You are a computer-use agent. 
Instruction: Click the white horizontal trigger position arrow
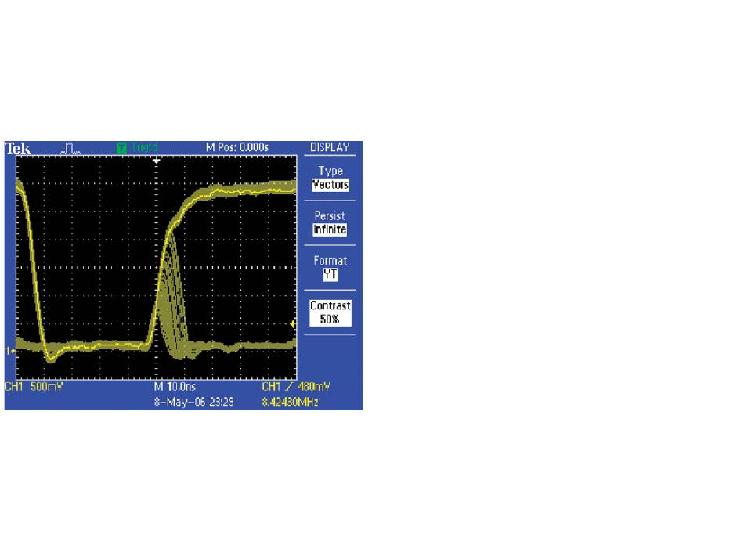coord(157,161)
